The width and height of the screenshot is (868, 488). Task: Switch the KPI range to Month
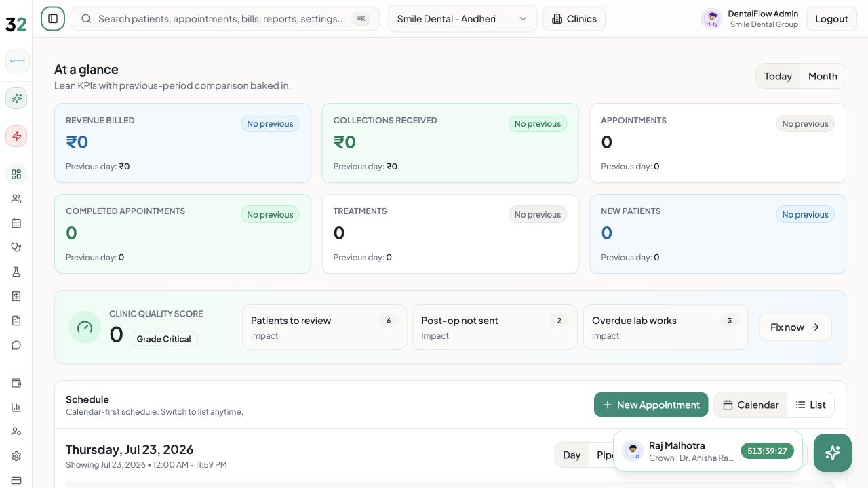[823, 76]
